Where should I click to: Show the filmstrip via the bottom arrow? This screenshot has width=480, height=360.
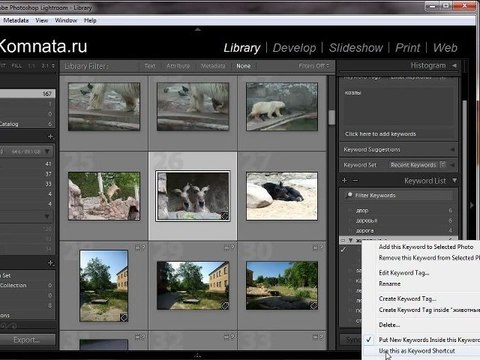198,355
